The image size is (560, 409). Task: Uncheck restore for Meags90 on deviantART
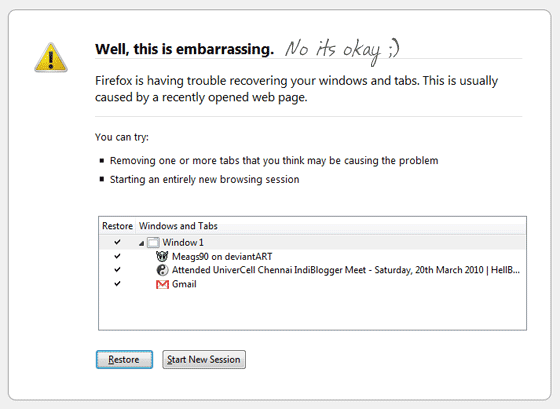click(x=117, y=256)
